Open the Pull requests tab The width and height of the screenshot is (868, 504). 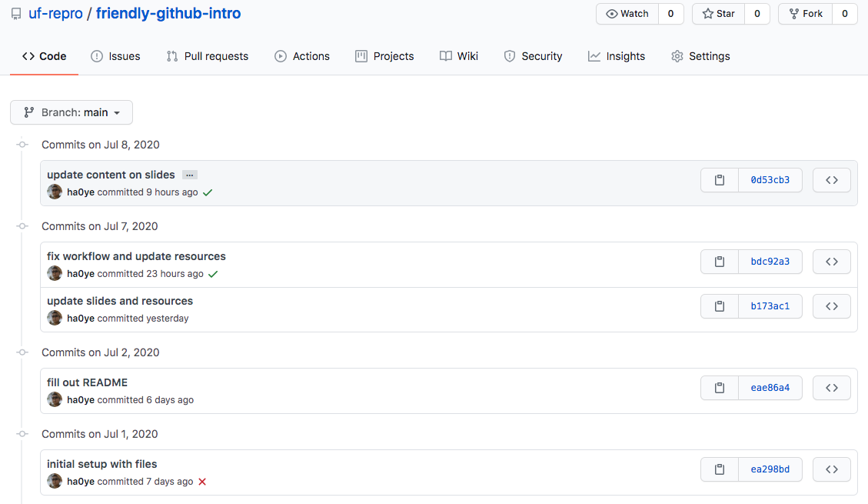click(207, 56)
